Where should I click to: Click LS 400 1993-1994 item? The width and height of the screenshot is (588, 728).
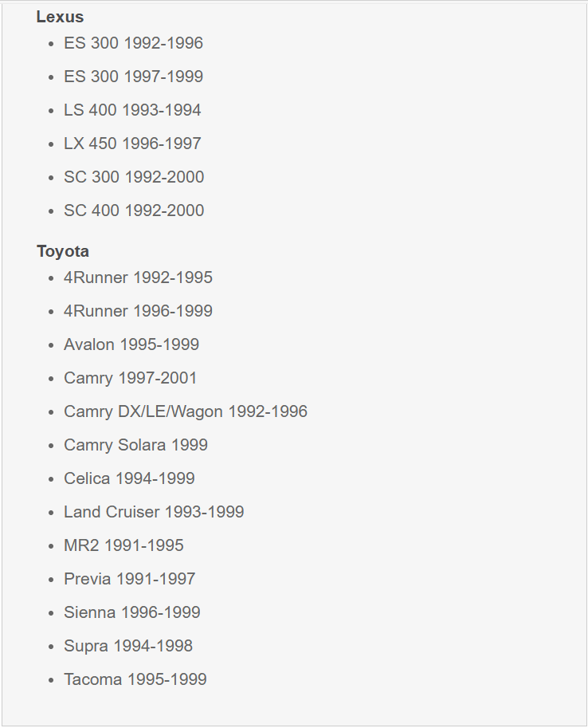point(132,110)
